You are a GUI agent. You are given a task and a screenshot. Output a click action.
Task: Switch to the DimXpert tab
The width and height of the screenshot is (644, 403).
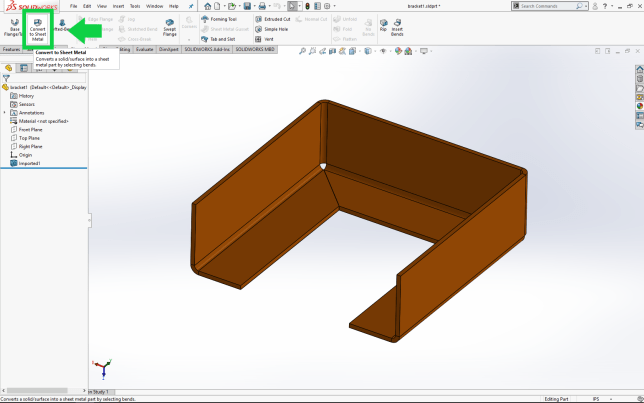(168, 49)
